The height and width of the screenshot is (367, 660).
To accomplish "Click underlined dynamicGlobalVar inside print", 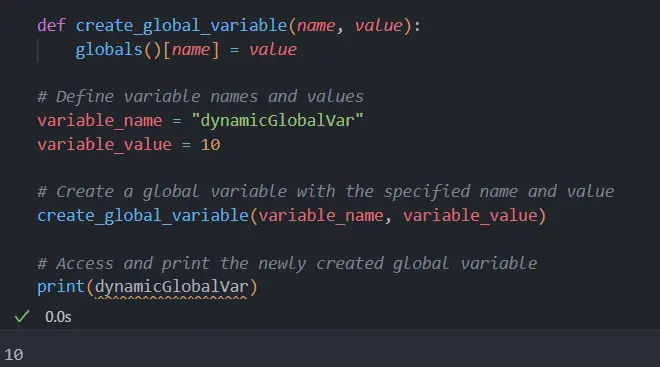I will coord(171,288).
